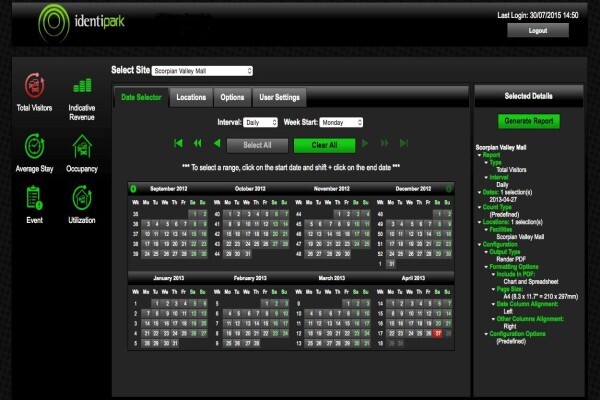Click the February 2013 month header
600x400 pixels.
click(250, 278)
